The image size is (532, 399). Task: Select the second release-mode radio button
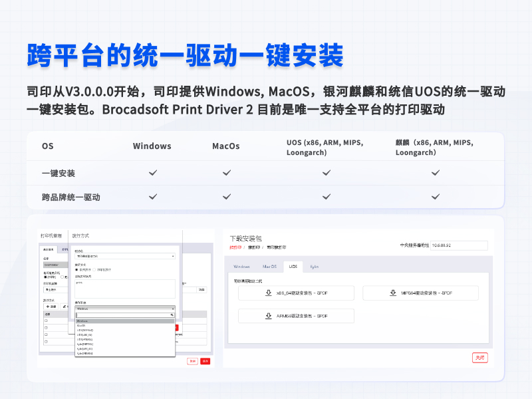click(x=94, y=270)
